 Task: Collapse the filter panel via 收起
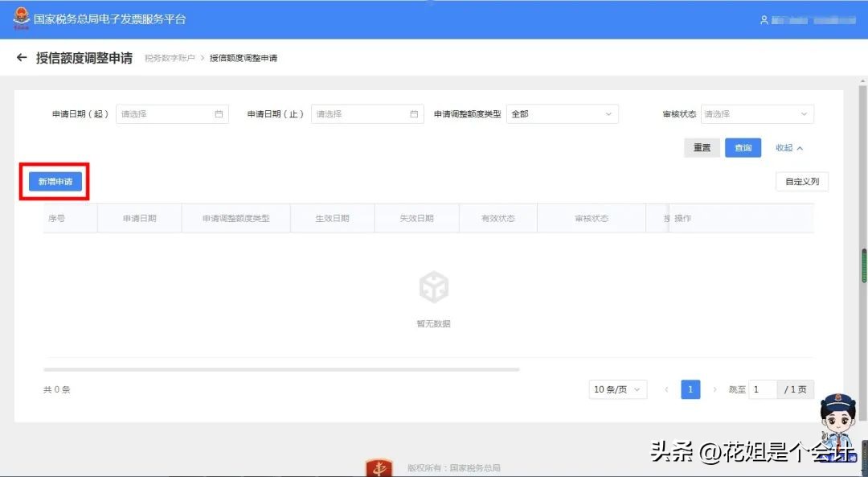click(x=788, y=147)
